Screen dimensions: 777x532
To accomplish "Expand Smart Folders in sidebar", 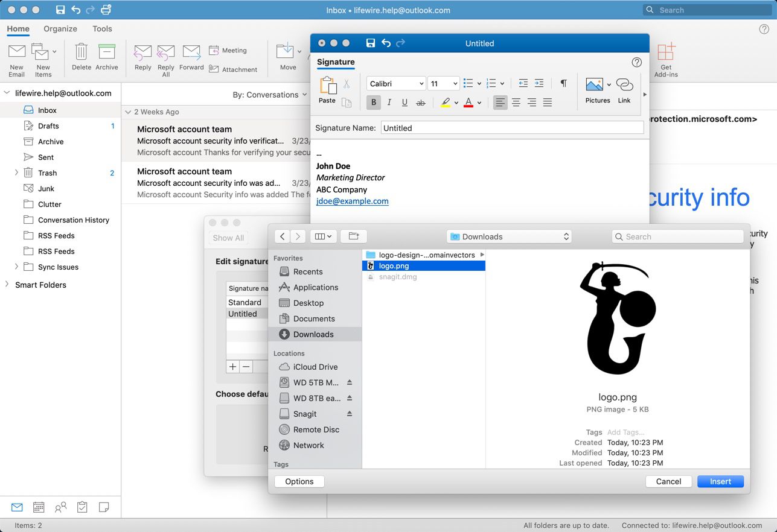I will (x=7, y=285).
